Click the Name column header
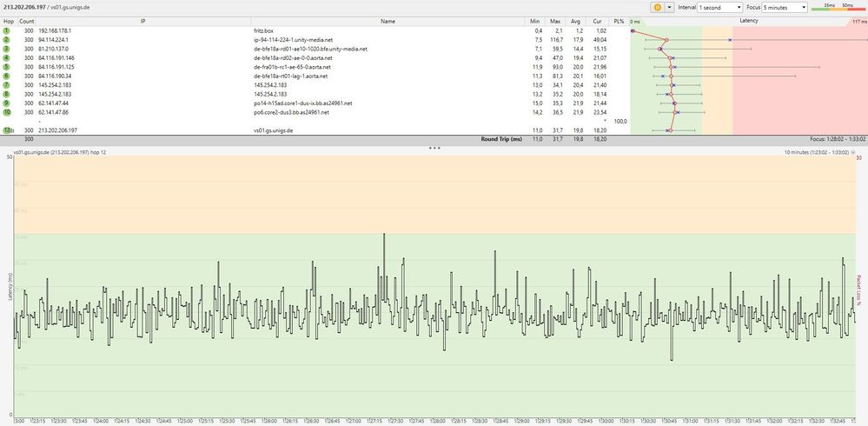This screenshot has width=868, height=426. pyautogui.click(x=388, y=21)
